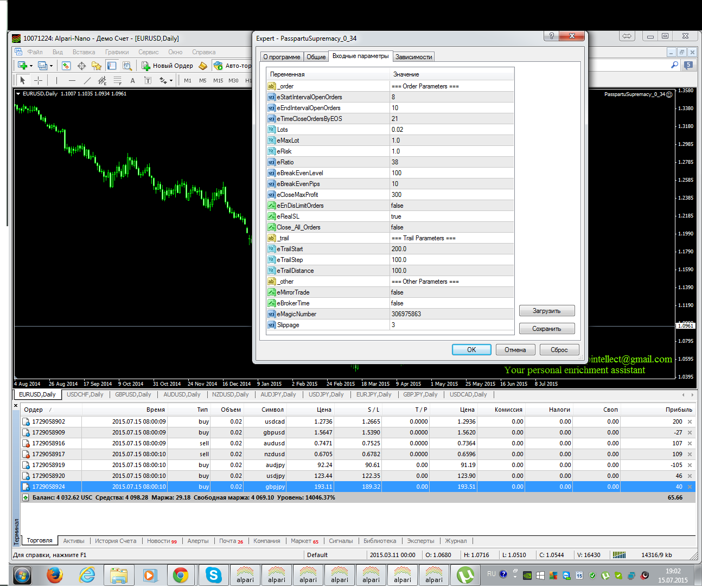The height and width of the screenshot is (588, 702).
Task: Open the Market Watch window icon
Action: [66, 66]
